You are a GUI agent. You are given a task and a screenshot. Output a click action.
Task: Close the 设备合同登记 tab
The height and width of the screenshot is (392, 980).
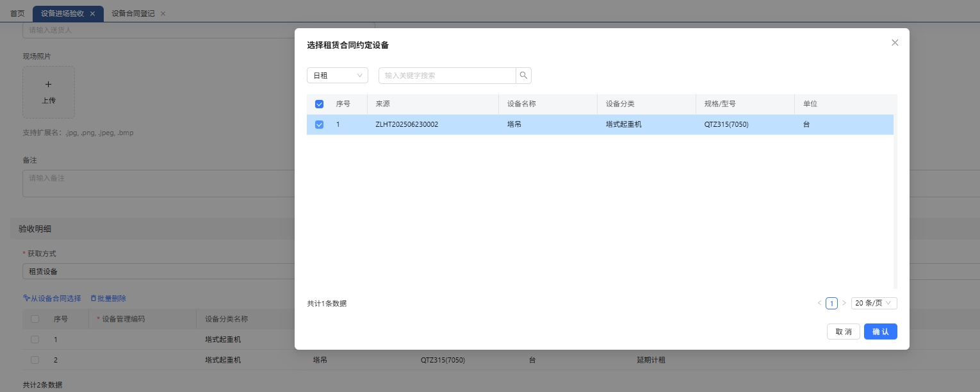(163, 13)
